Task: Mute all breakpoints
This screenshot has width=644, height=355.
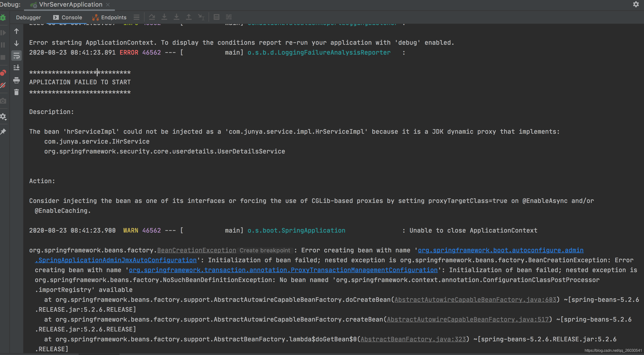Action: [x=4, y=85]
